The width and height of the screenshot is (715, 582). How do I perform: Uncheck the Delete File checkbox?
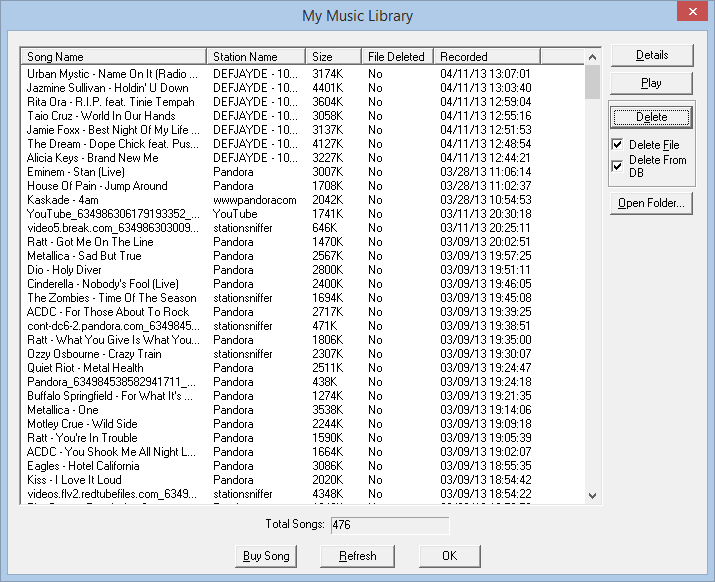[617, 145]
